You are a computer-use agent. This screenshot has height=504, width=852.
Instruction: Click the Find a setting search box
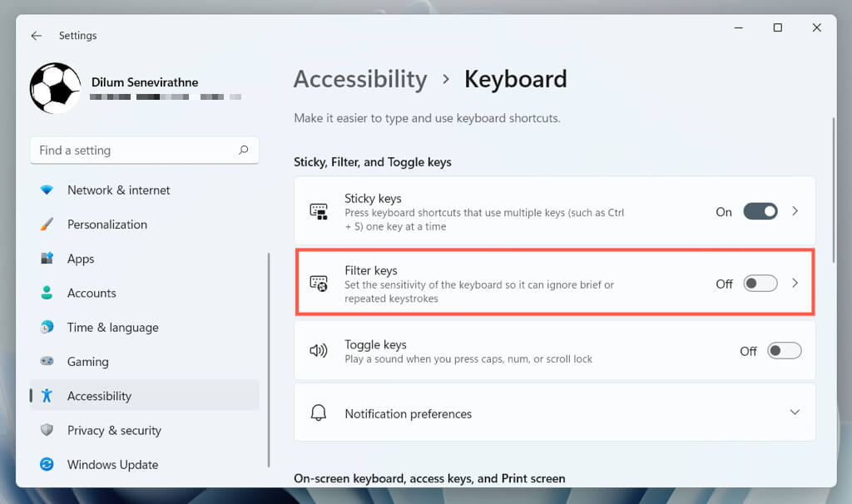[x=133, y=151]
